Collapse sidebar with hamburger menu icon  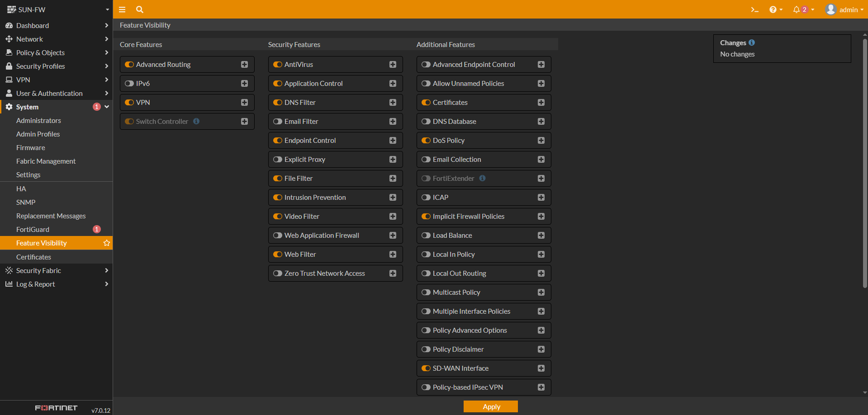[x=122, y=9]
